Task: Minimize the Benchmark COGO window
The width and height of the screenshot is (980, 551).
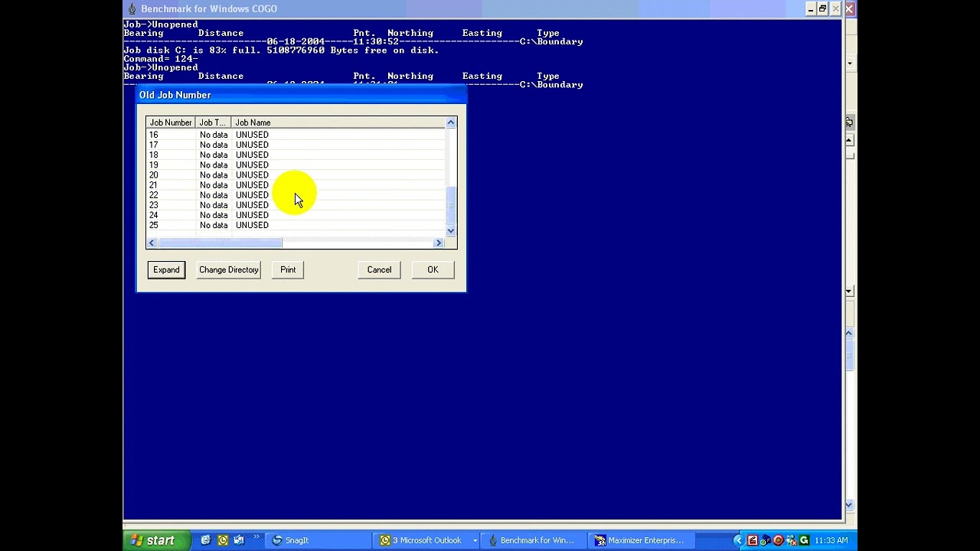Action: (x=810, y=9)
